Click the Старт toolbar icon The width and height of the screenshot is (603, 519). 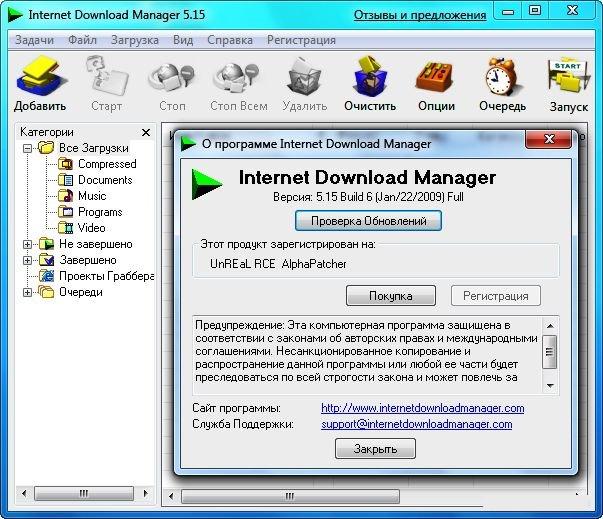point(107,77)
